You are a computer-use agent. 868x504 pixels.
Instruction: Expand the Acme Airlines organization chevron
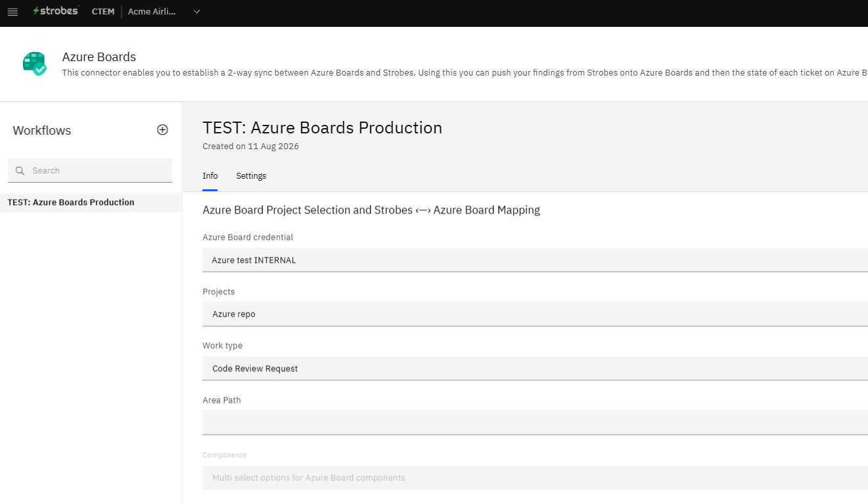coord(196,12)
